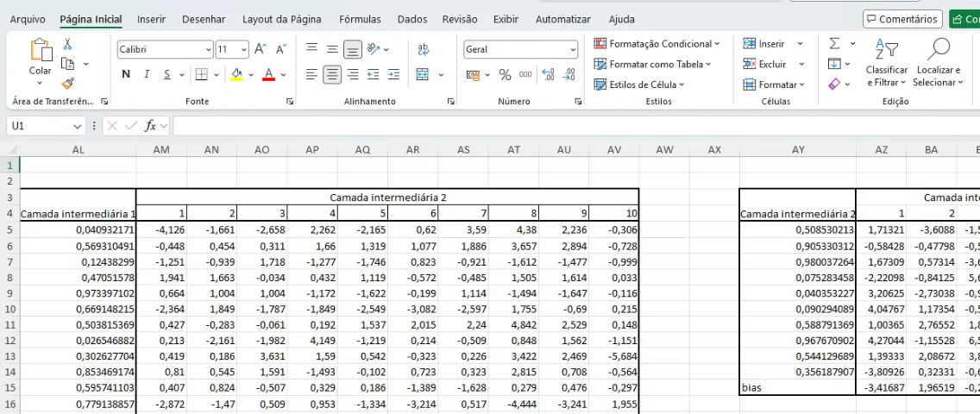Select column header AQ
The image size is (980, 414).
pyautogui.click(x=362, y=150)
